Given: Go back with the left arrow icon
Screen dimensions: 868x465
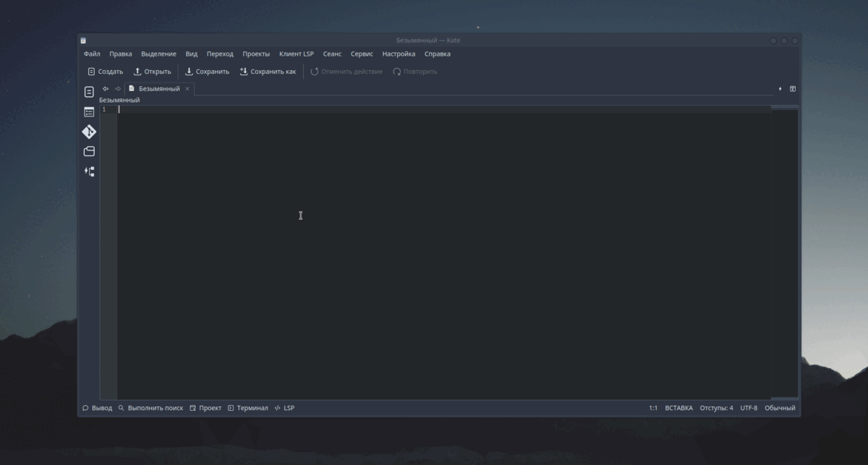Looking at the screenshot, I should (106, 89).
